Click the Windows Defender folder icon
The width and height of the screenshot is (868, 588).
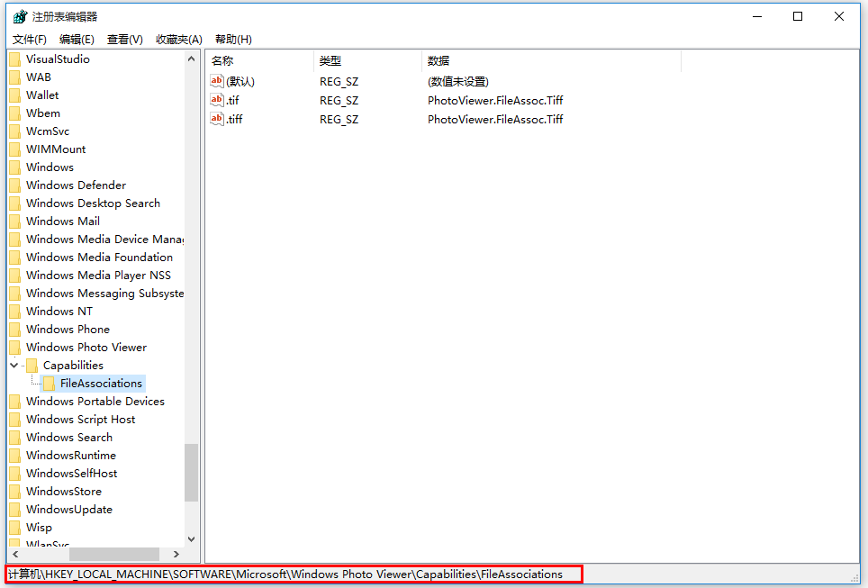(x=16, y=185)
